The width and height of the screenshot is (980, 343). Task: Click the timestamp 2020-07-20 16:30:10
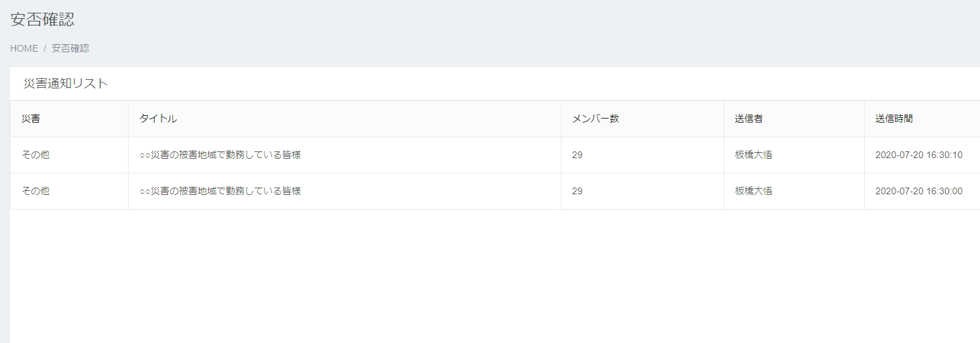(x=918, y=155)
